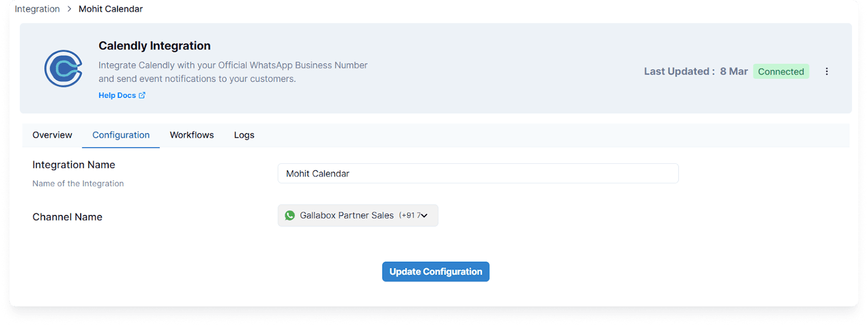Switch to the Overview tab
Viewport: 868px width, 325px height.
[52, 135]
